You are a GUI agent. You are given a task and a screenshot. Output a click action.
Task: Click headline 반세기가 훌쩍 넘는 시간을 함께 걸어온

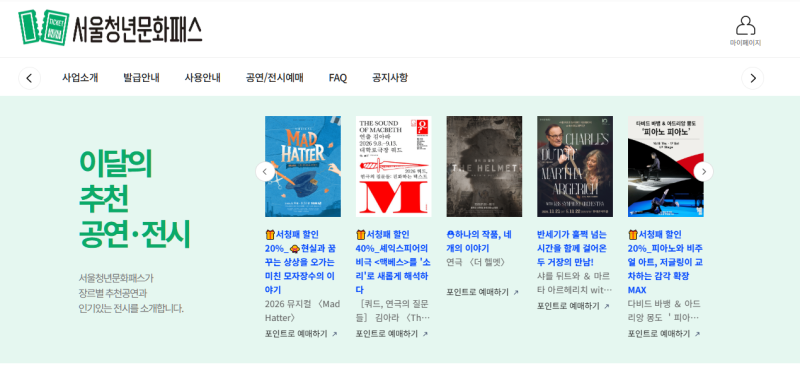tap(572, 248)
